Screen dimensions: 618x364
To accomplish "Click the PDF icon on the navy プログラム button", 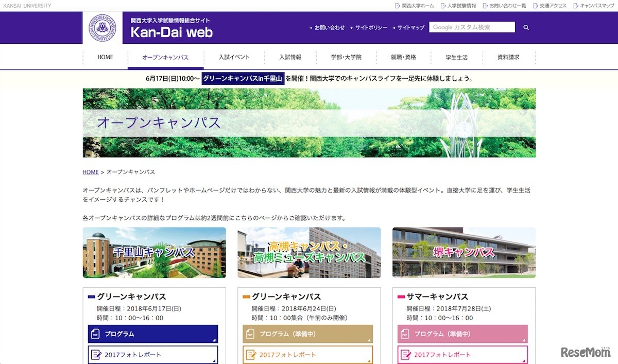I will tap(95, 334).
